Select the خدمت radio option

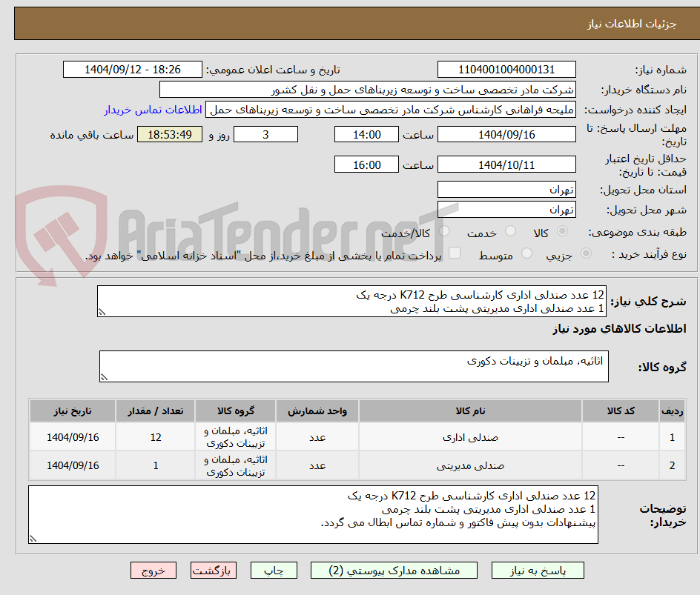point(510,231)
